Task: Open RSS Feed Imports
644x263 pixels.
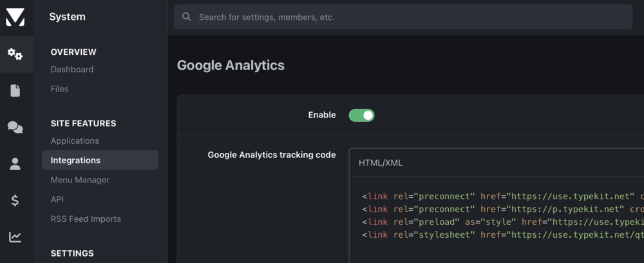Action: click(86, 219)
